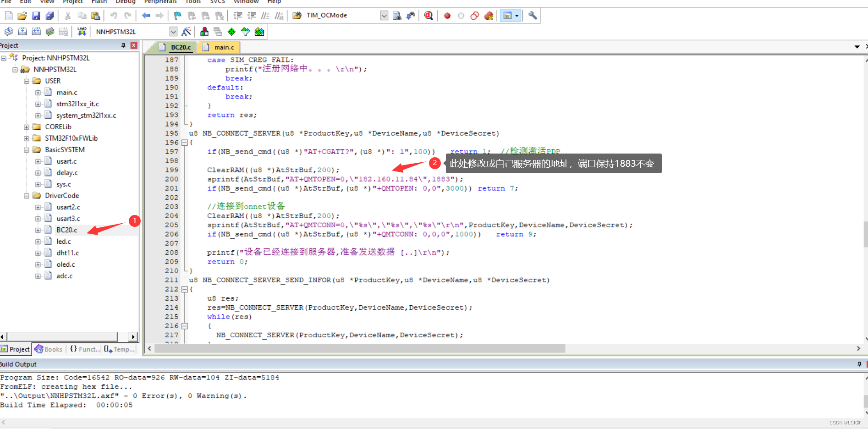The image size is (868, 429).
Task: Select dht11.c in the project tree
Action: 68,253
